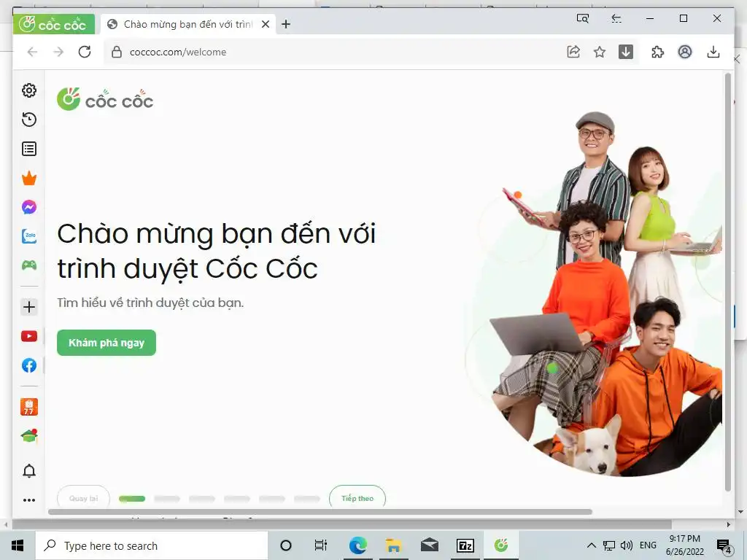
Task: Open Zalo from the sidebar
Action: [x=29, y=236]
